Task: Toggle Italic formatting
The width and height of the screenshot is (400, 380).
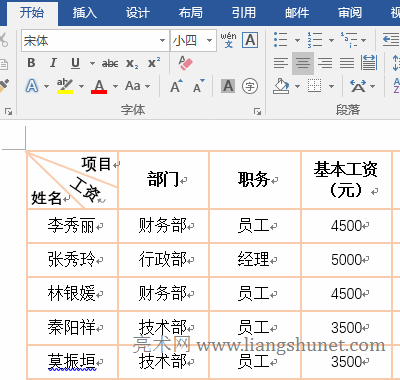Action: click(x=53, y=63)
